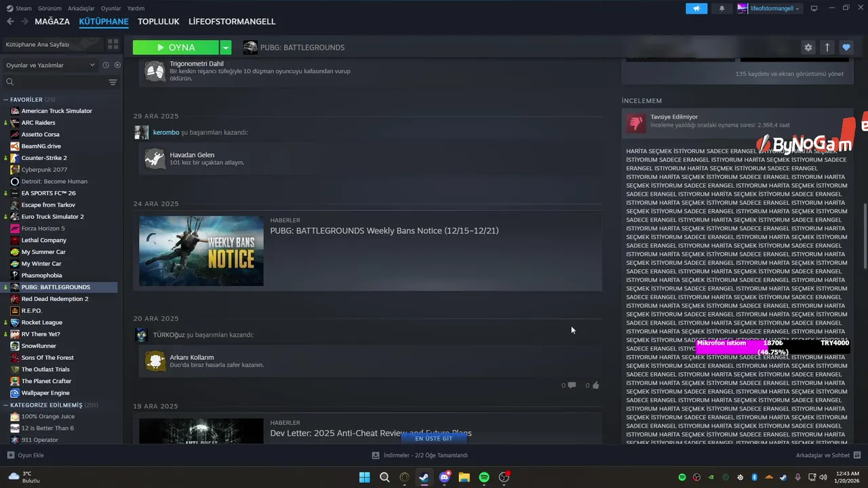Select Counter-Strike 2 game icon

click(15, 158)
